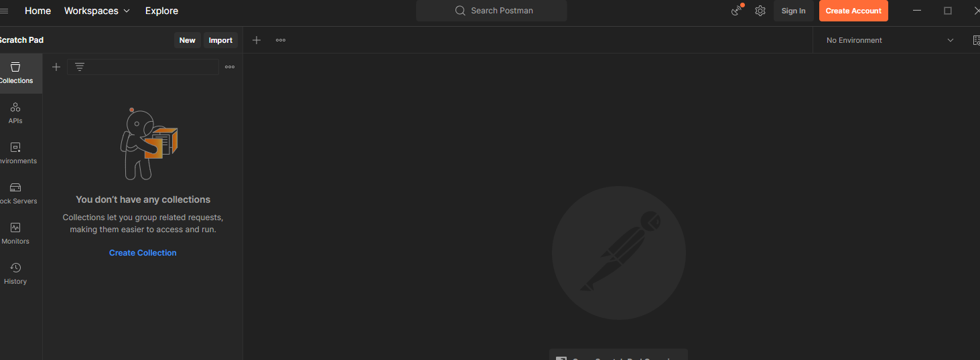980x360 pixels.
Task: Open the Mock Servers panel
Action: 16,193
